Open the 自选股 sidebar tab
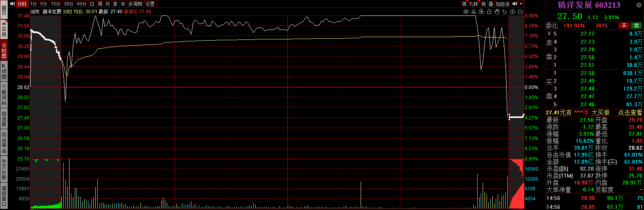The height and width of the screenshot is (210, 644). [4, 119]
